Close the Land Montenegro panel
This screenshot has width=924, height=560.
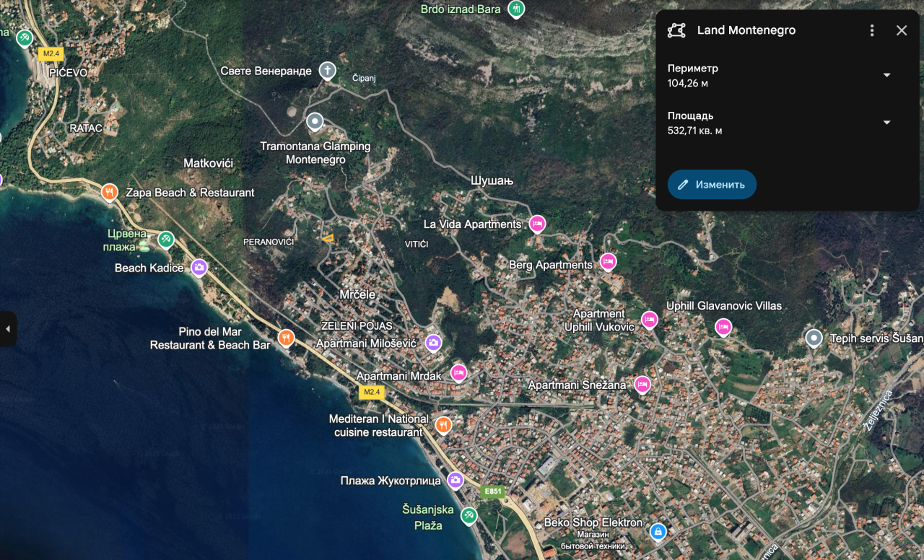click(x=902, y=30)
